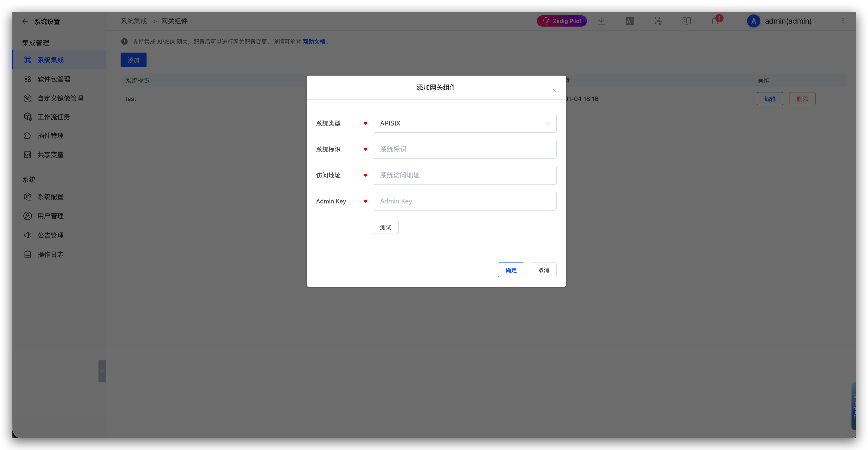Click the 测试 button
The image size is (868, 450).
[x=385, y=227]
